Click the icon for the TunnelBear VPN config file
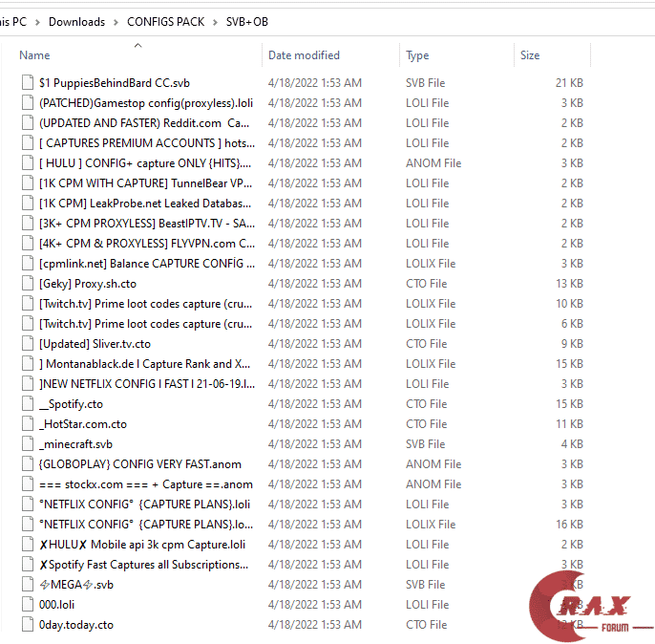 point(28,183)
